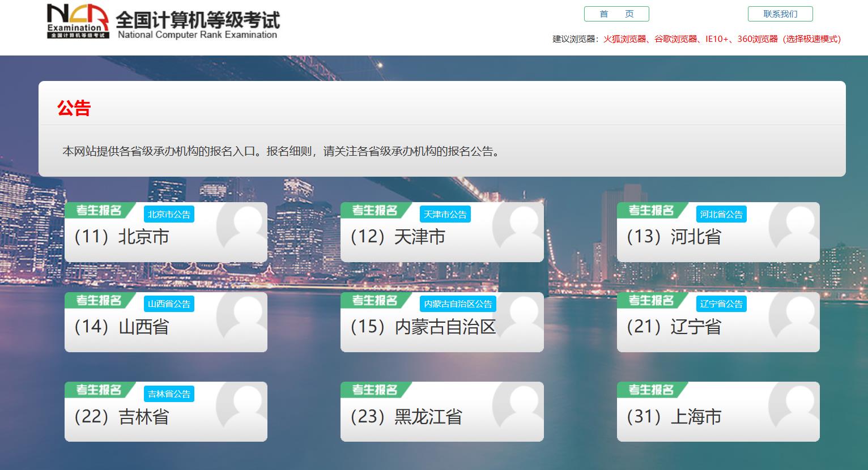Click the 考生报名 green ribbon on 吉林省 card
This screenshot has width=868, height=470.
pyautogui.click(x=99, y=390)
